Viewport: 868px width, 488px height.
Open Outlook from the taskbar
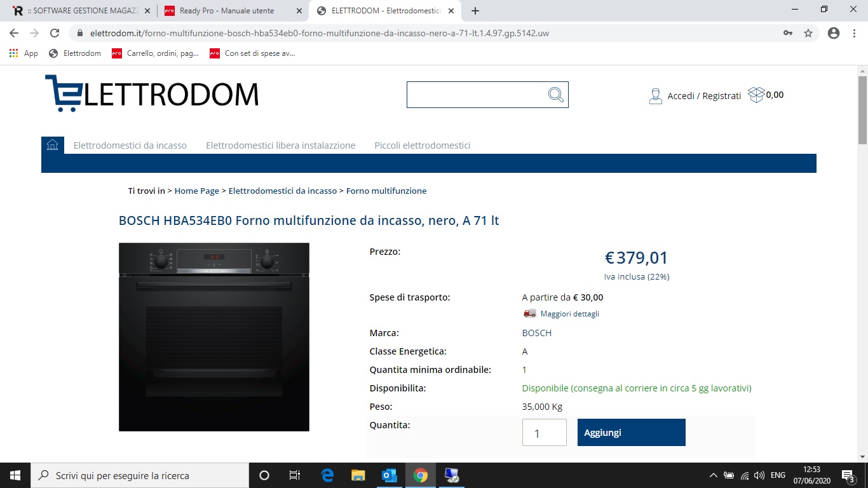[x=389, y=475]
